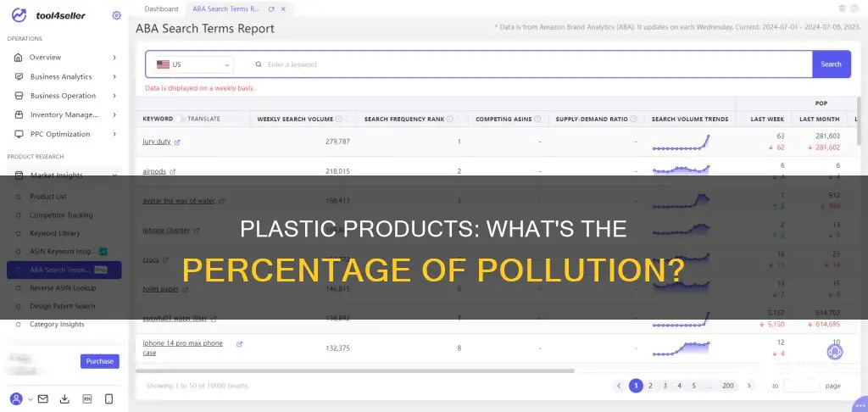The width and height of the screenshot is (868, 412).
Task: Expand the Business Operation chevron
Action: 114,96
